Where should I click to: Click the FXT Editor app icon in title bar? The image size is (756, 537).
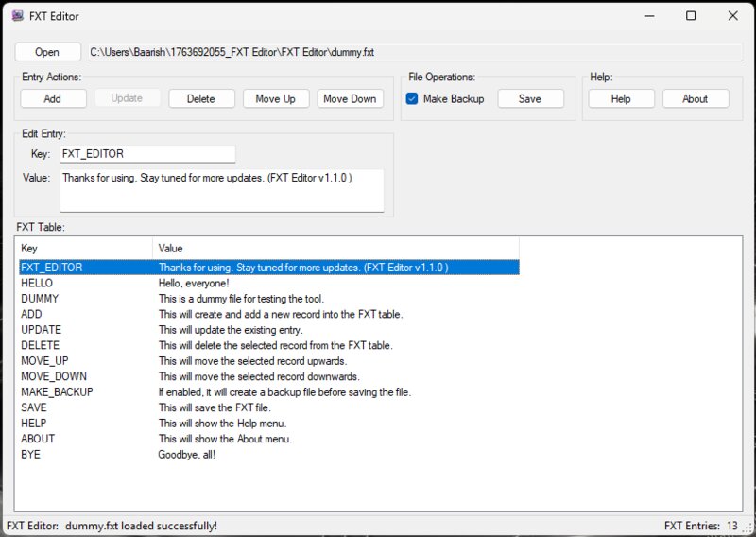[17, 16]
